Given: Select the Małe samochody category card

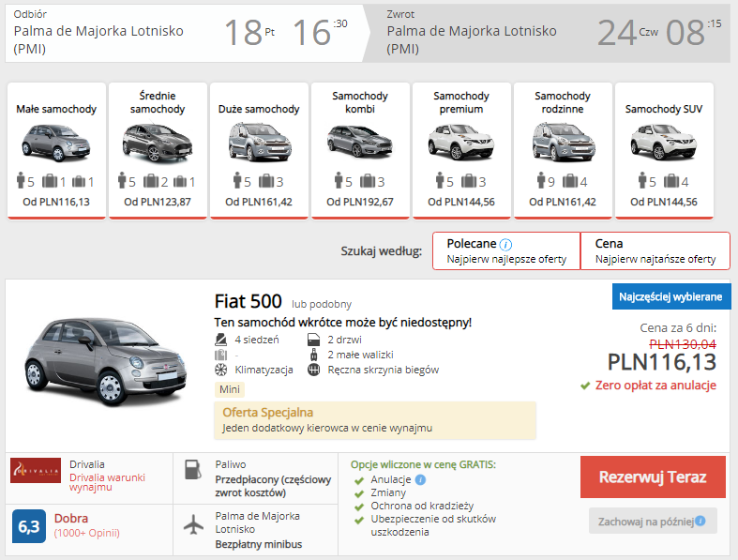Looking at the screenshot, I should coord(56,151).
